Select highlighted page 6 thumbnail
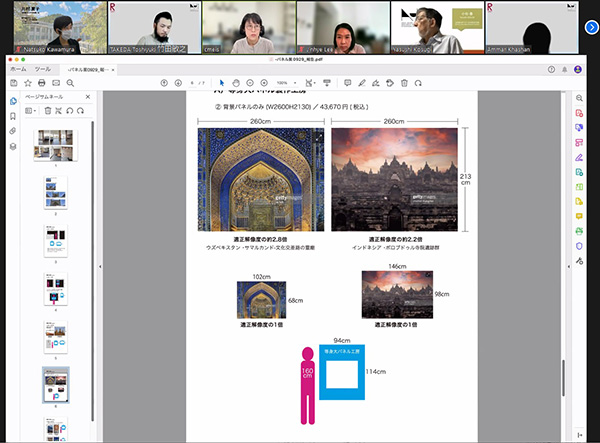Viewport: 600px width, 443px height. click(55, 385)
